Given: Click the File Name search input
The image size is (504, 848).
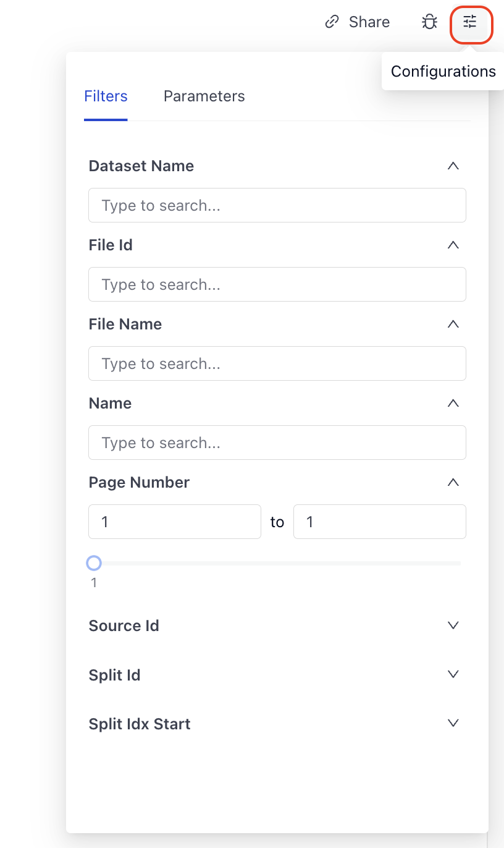Looking at the screenshot, I should 277,363.
